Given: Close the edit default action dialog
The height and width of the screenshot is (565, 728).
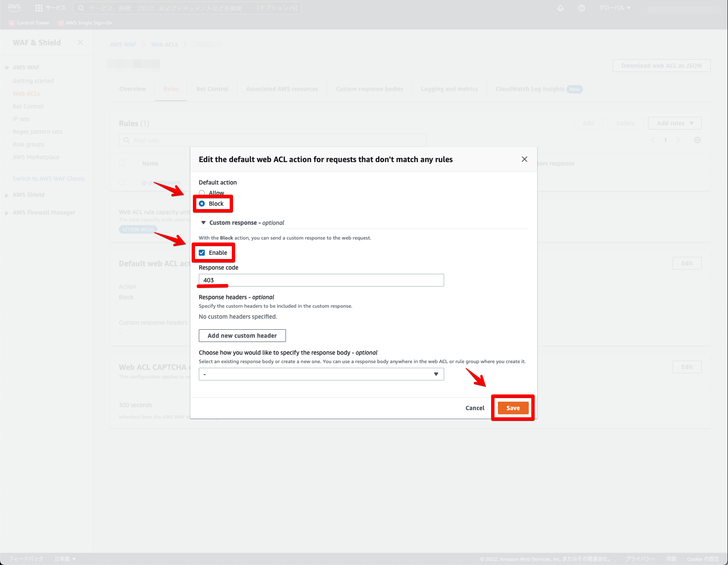Looking at the screenshot, I should [x=524, y=159].
